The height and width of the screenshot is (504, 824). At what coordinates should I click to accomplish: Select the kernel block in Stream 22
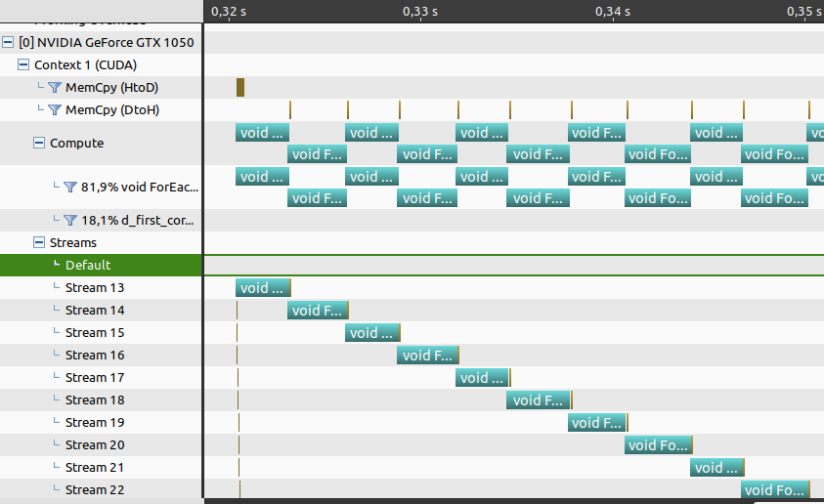click(x=774, y=489)
